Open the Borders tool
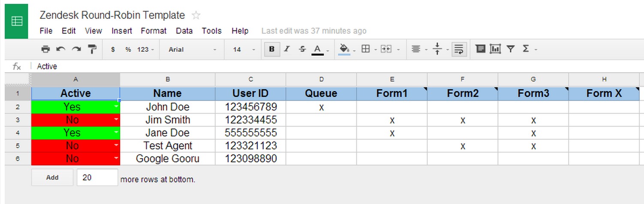 pyautogui.click(x=368, y=49)
